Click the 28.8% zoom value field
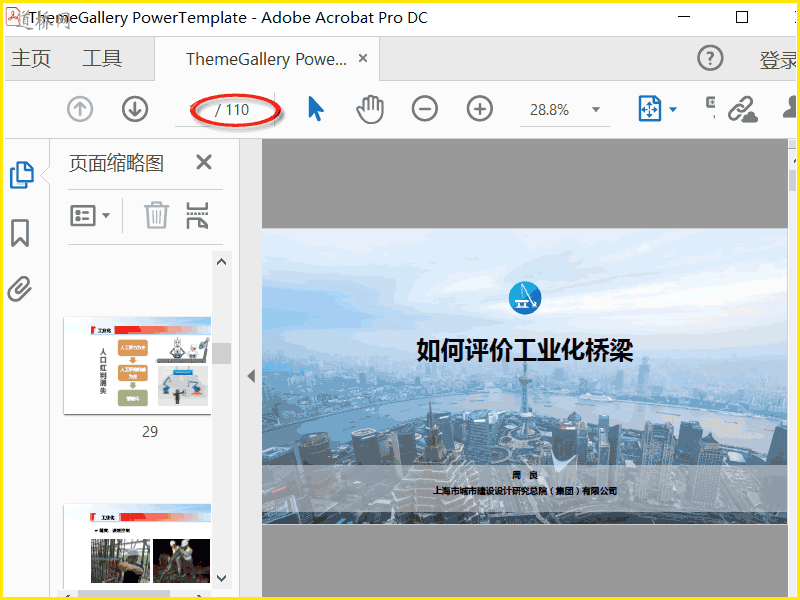This screenshot has height=600, width=800. point(549,110)
